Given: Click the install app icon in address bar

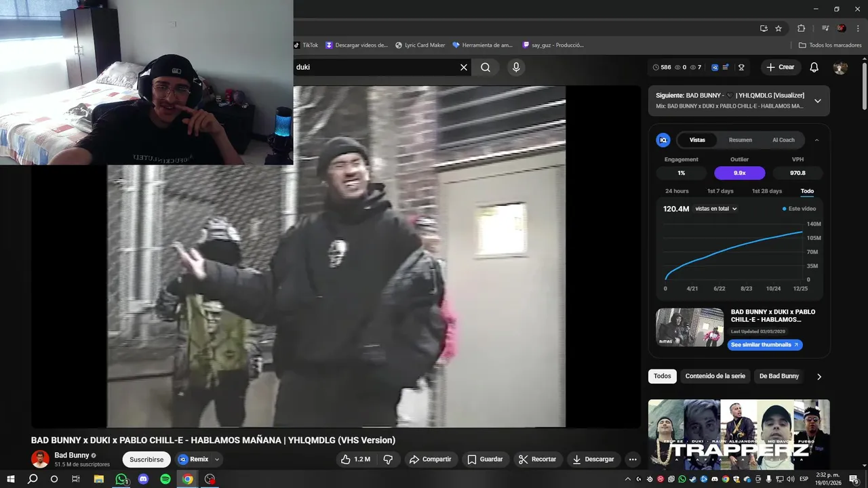Looking at the screenshot, I should click(x=764, y=28).
